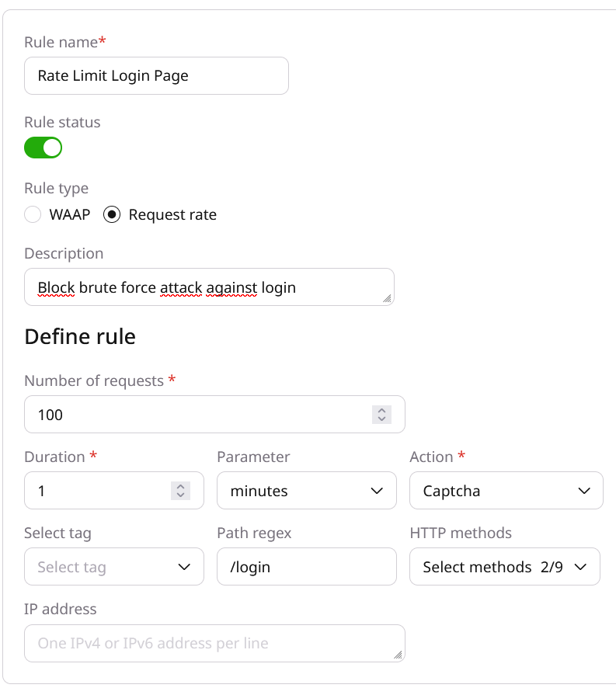The height and width of the screenshot is (688, 616).
Task: Click the Description text area
Action: click(x=208, y=287)
